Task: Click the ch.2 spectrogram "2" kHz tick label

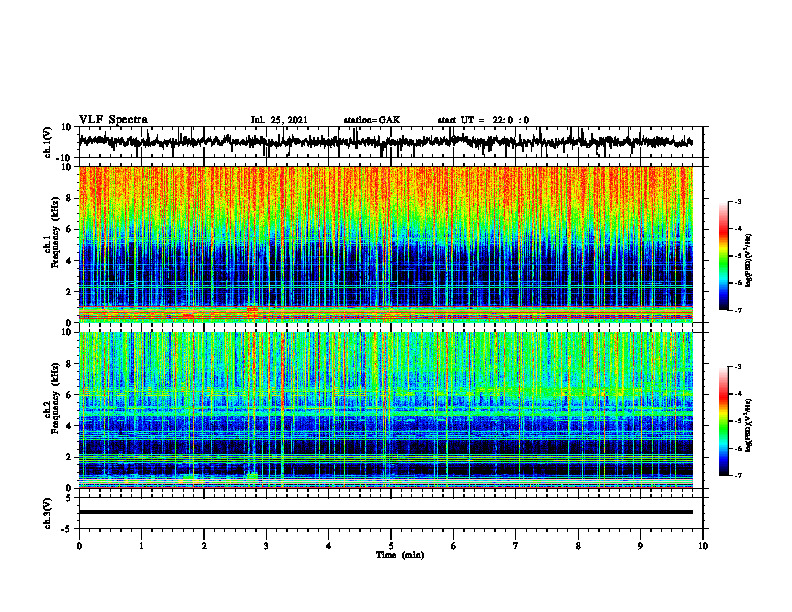Action: point(70,457)
